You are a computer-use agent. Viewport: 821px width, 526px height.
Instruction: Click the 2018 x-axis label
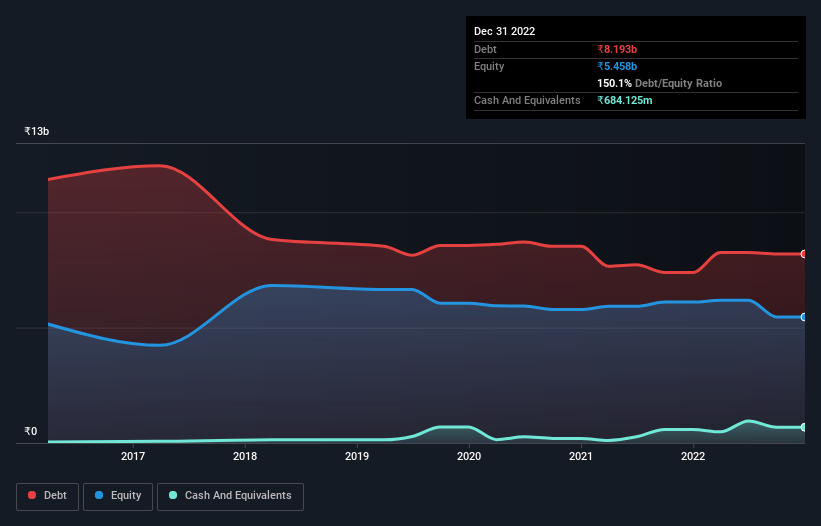point(245,456)
